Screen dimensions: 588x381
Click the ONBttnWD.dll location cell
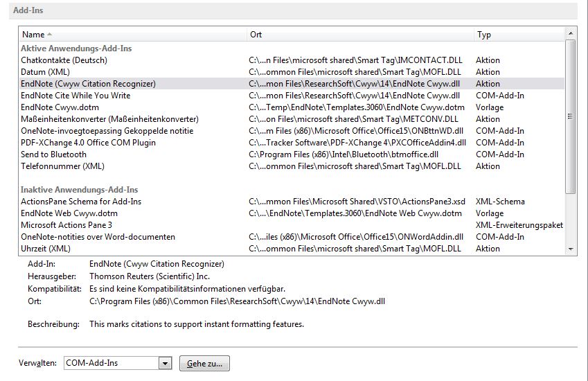coord(356,131)
